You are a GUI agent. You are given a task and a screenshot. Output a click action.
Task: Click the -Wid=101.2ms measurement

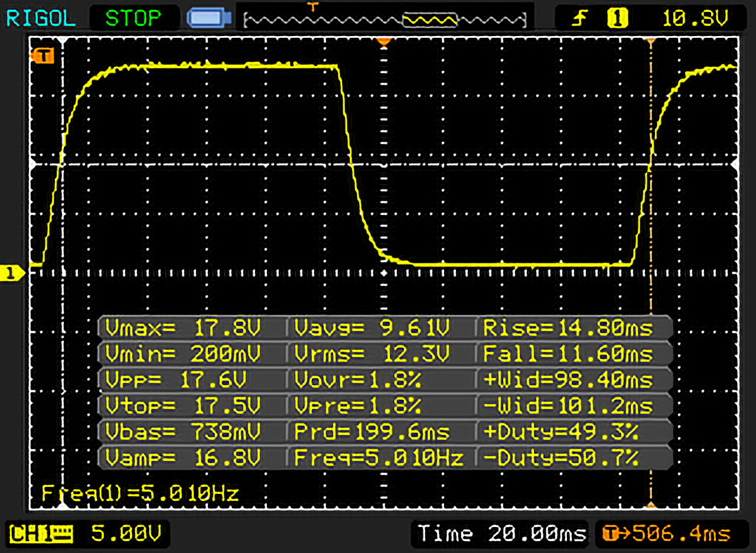pyautogui.click(x=568, y=405)
